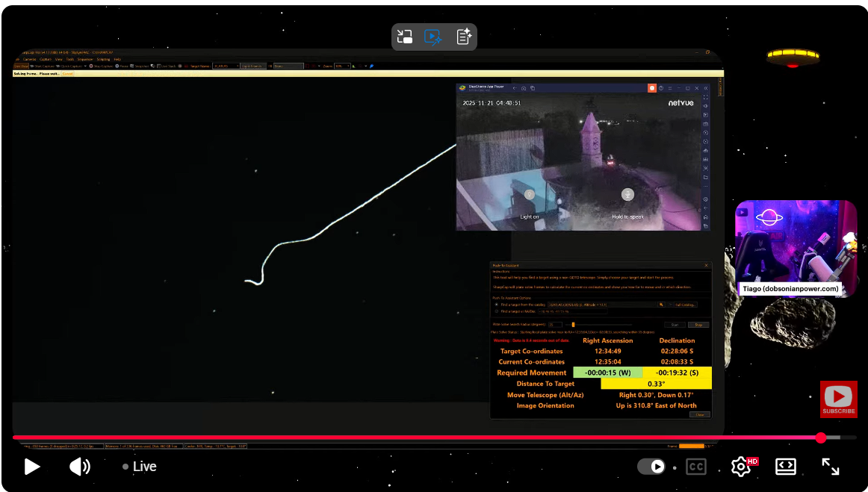868x492 pixels.
Task: Click Close in Push To Assistant
Action: tap(700, 414)
